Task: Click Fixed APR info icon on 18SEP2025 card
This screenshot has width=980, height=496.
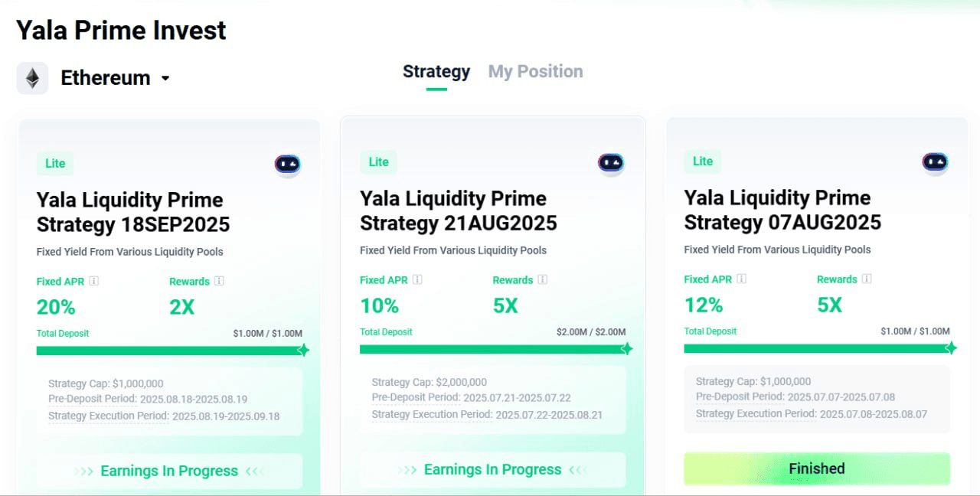Action: click(94, 281)
